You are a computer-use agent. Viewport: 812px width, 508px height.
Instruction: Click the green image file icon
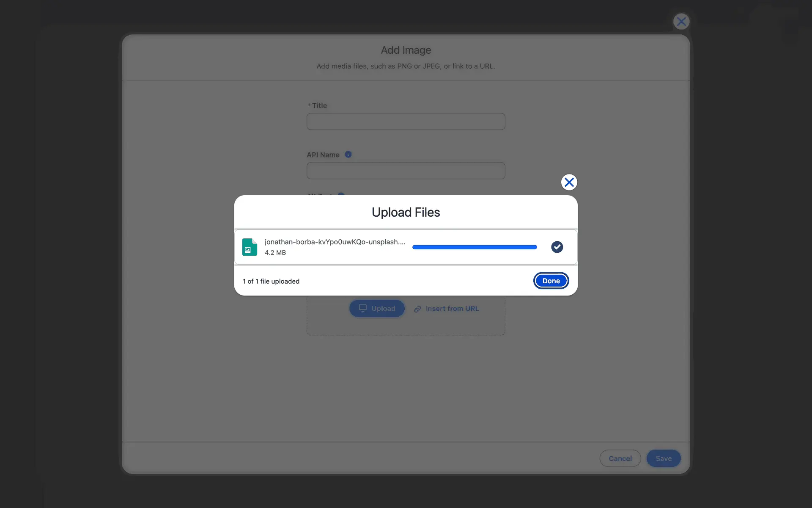[249, 247]
